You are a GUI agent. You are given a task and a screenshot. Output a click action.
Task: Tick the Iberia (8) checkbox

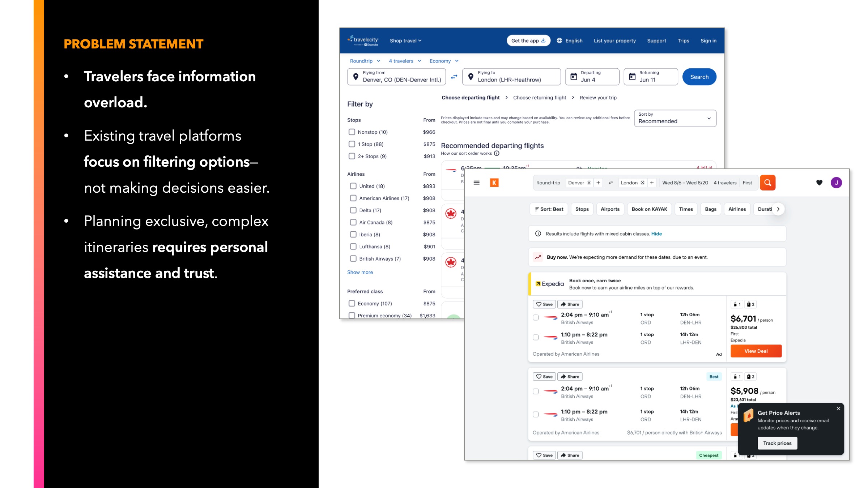coord(353,234)
